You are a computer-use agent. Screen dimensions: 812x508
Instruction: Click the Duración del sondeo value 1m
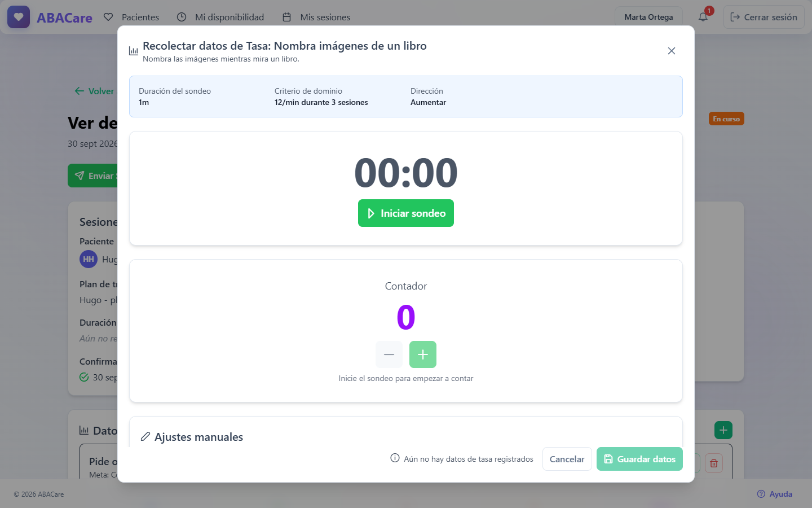click(144, 102)
